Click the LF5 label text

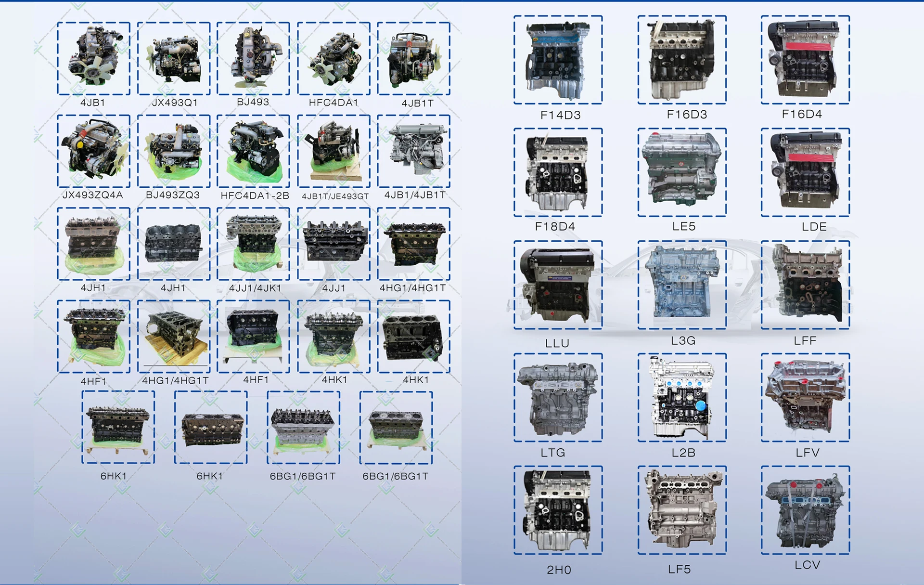(679, 570)
